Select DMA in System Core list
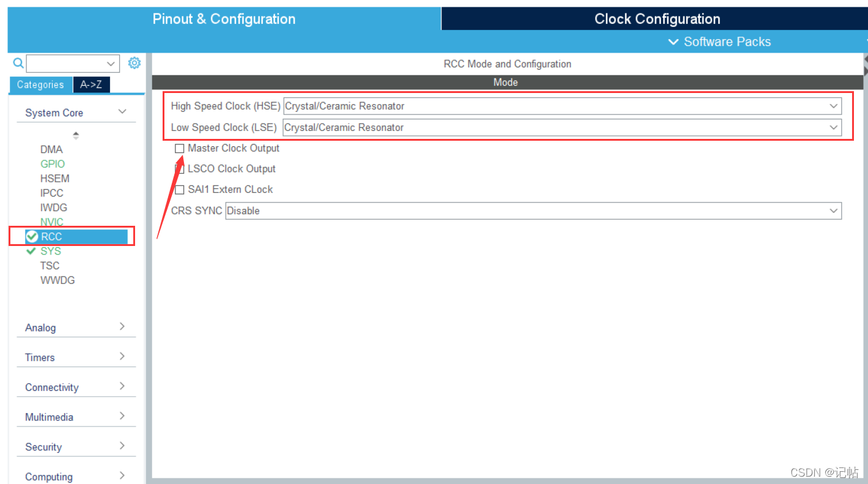Screen dimensions: 868x484 (51, 149)
